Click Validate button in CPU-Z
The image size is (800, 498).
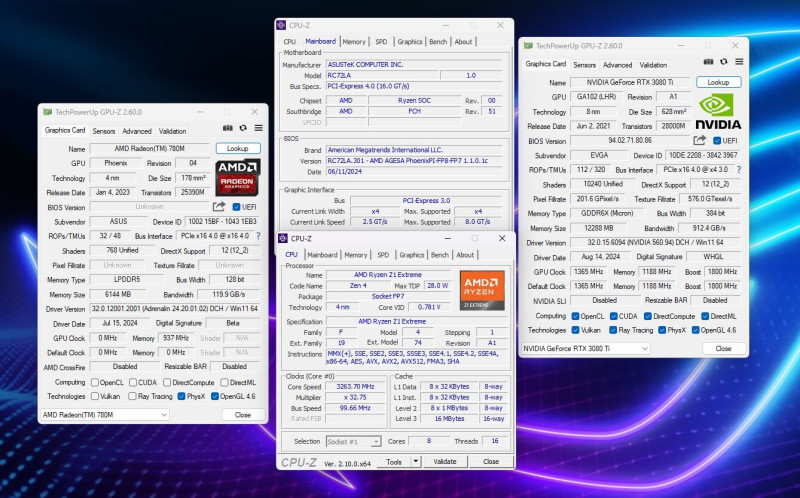click(x=445, y=461)
